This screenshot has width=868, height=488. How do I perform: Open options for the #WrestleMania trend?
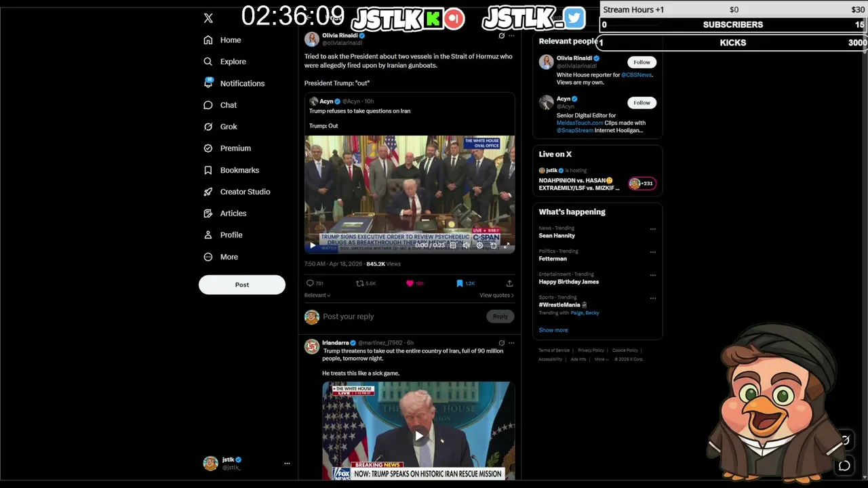[653, 298]
